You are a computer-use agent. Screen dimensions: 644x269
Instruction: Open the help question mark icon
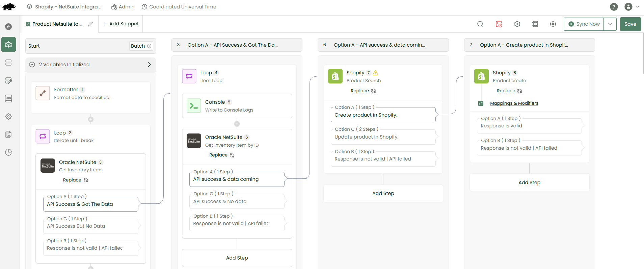[x=614, y=7]
